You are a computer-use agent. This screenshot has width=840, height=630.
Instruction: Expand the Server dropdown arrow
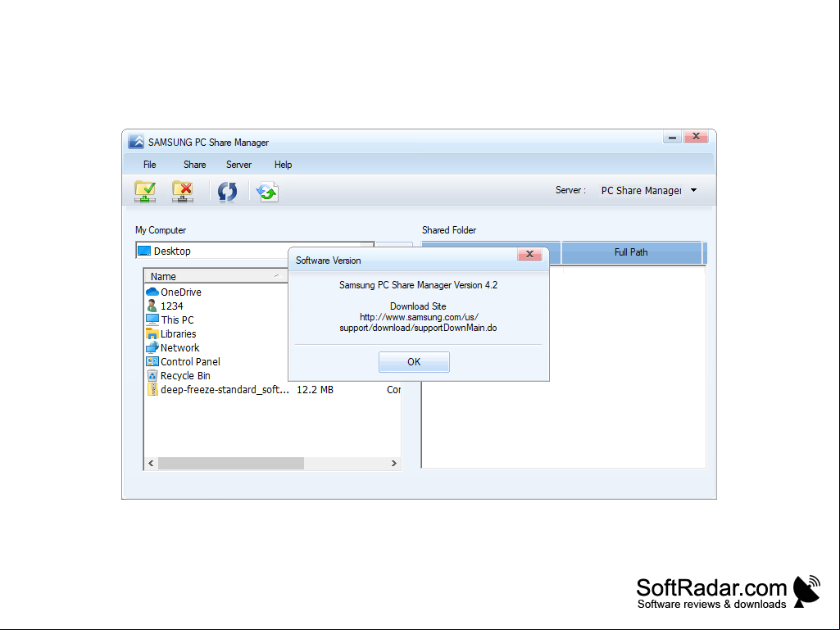(694, 190)
